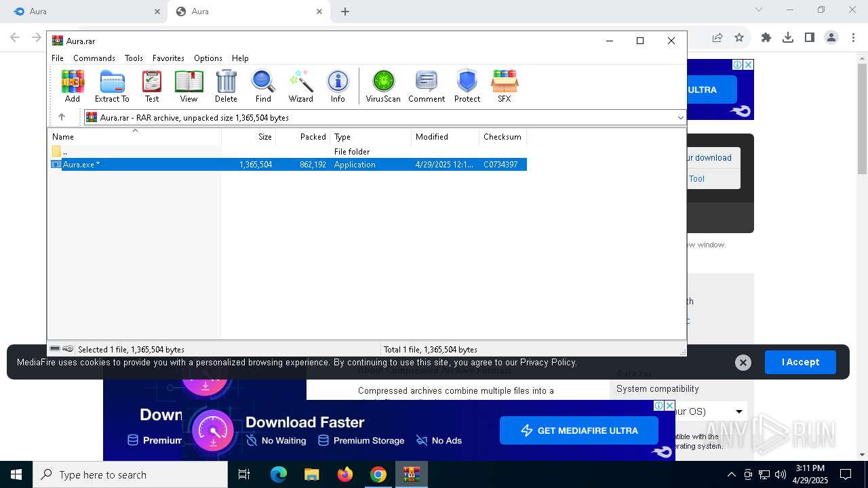Open Microsoft Edge from taskbar
The image size is (868, 488).
[x=279, y=474]
